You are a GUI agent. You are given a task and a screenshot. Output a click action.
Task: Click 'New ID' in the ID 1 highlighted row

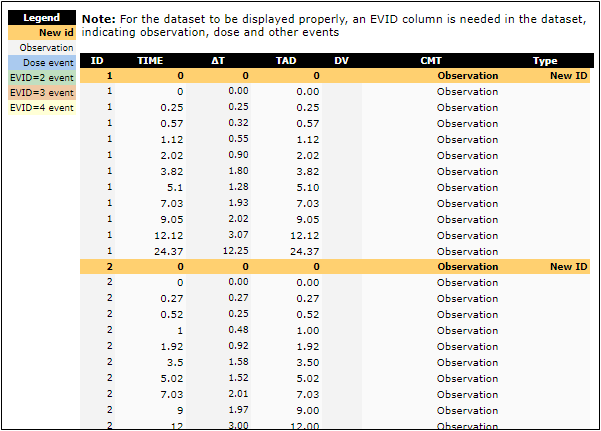pos(568,76)
